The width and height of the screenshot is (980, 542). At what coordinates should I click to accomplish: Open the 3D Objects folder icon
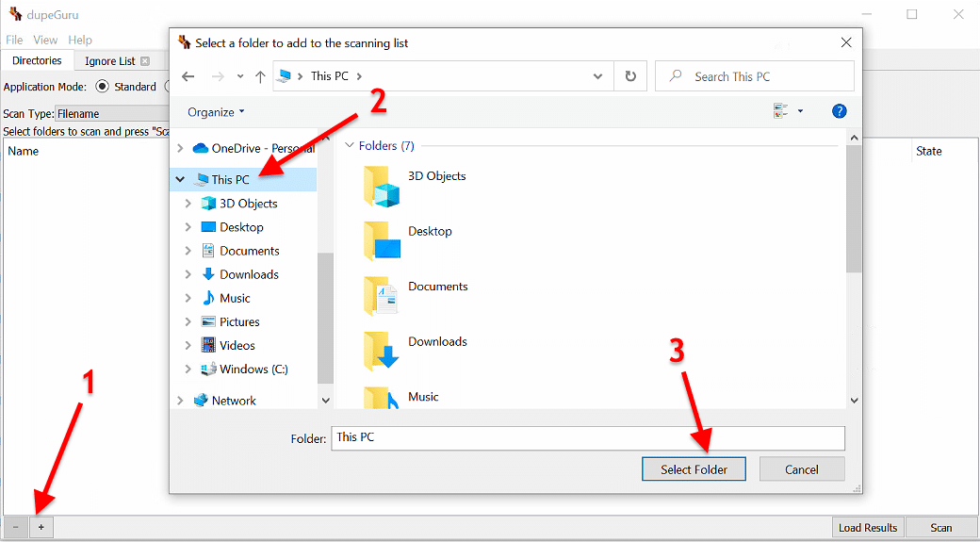[382, 187]
